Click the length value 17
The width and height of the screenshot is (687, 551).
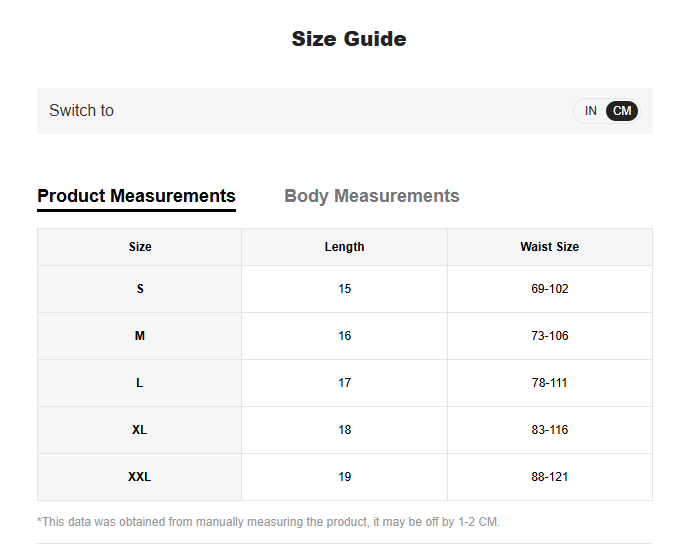(x=344, y=383)
